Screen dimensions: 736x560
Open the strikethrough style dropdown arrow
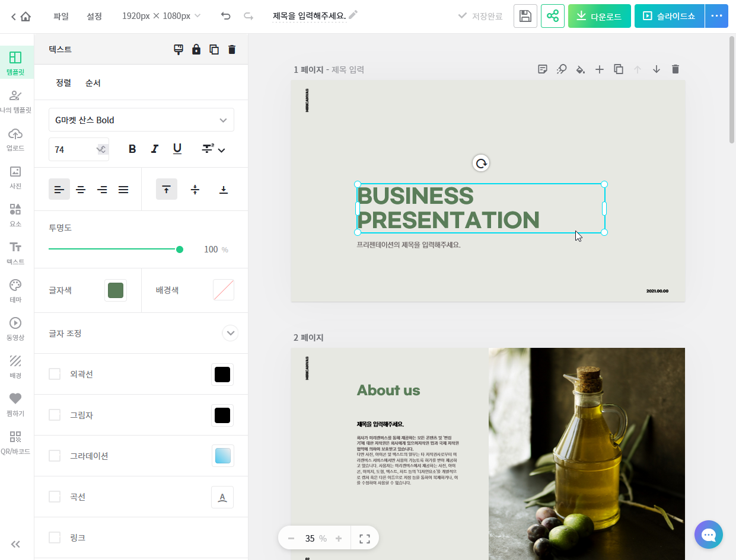click(222, 151)
